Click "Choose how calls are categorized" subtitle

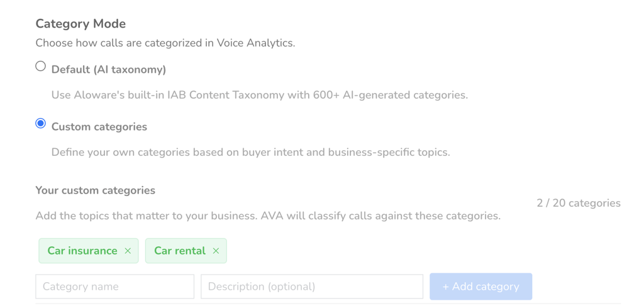click(165, 43)
